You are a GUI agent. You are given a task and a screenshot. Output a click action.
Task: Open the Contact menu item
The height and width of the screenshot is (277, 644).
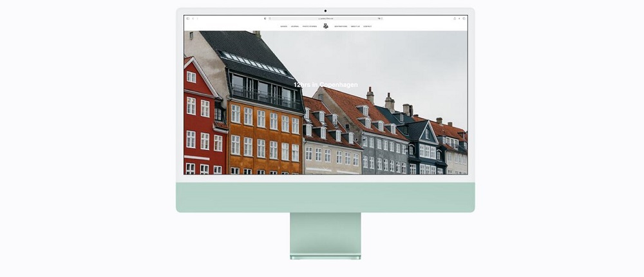(368, 26)
